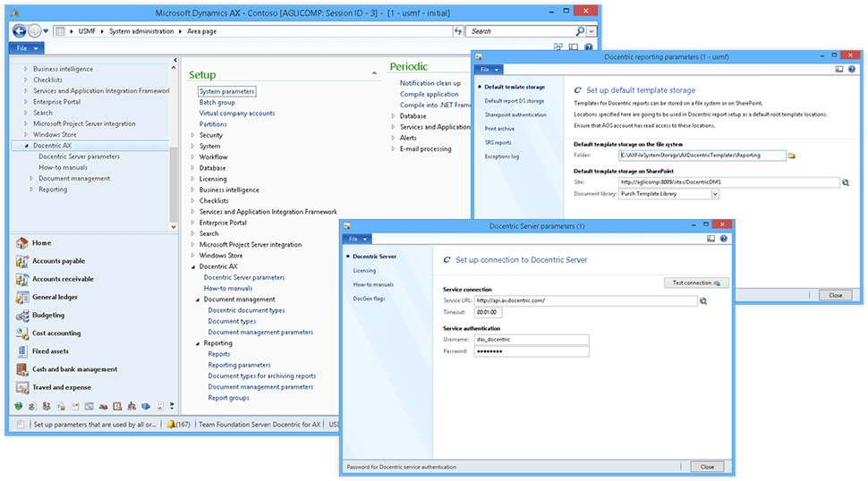Image resolution: width=868 pixels, height=481 pixels.
Task: Select DocGen flags tab
Action: 370,299
